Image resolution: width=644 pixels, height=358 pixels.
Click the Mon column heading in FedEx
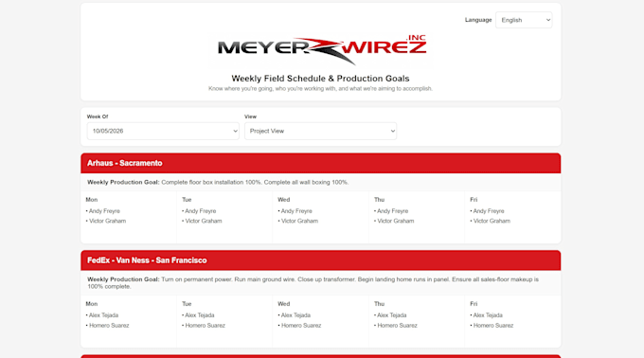point(92,304)
